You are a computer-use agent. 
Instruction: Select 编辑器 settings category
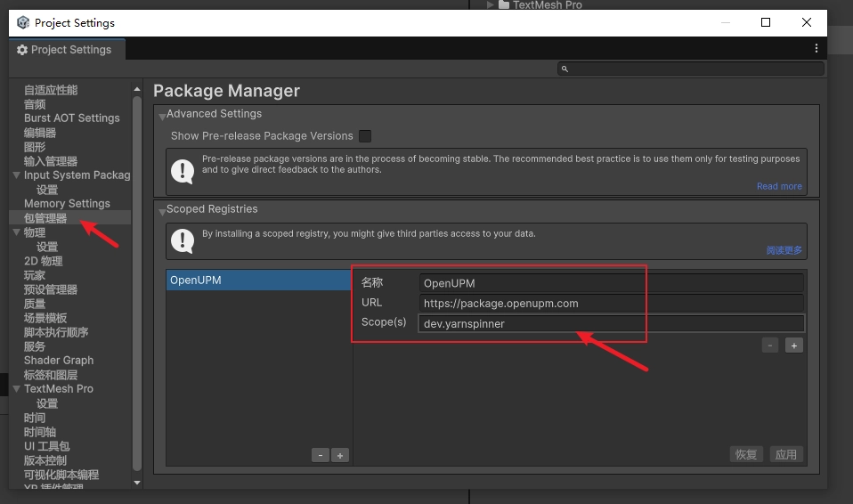(40, 133)
